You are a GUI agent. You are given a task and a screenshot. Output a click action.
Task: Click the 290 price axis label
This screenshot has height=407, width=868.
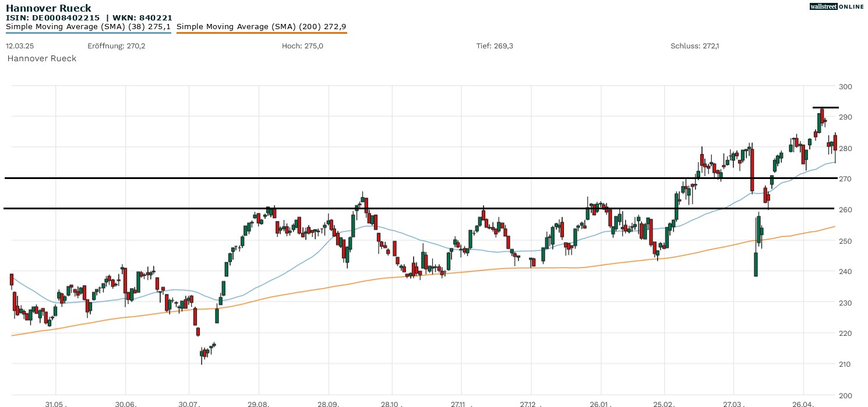845,118
